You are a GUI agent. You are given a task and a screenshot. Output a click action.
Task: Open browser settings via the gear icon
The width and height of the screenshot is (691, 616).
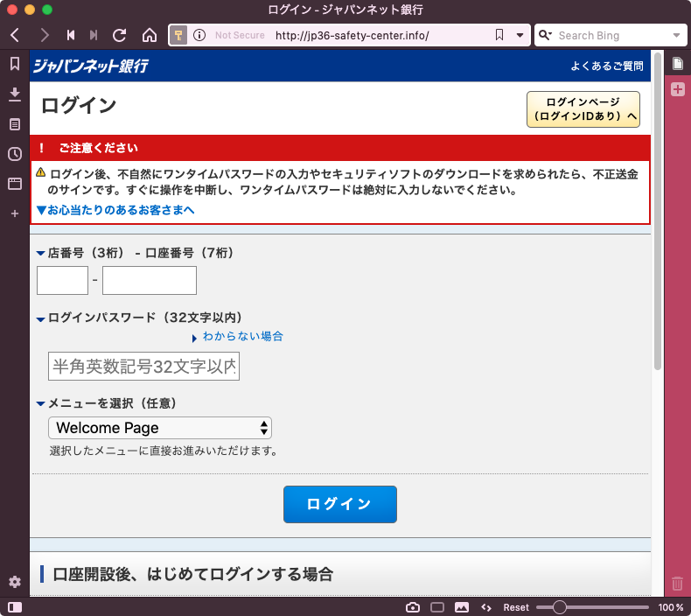tap(15, 582)
